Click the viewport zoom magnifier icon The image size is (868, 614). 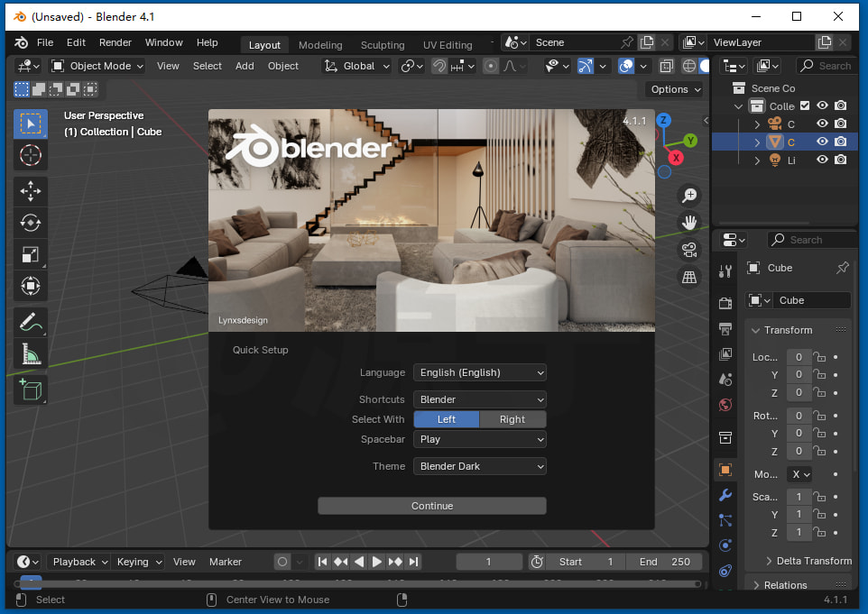[689, 196]
